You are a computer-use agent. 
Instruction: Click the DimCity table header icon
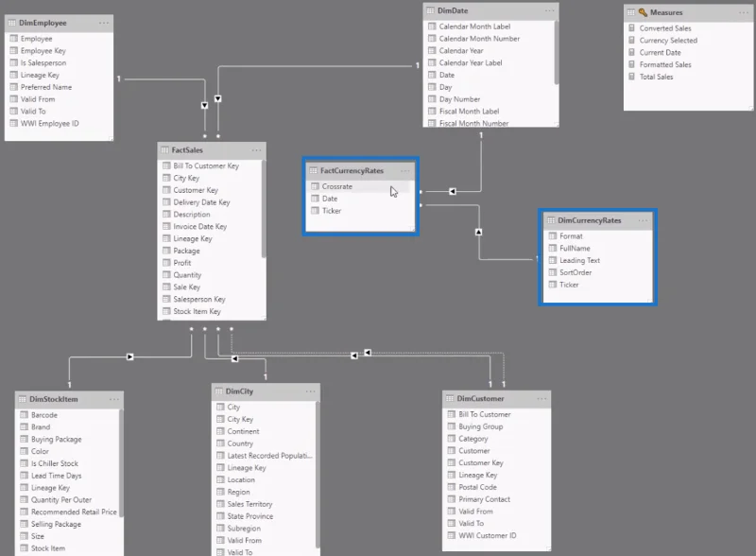pyautogui.click(x=218, y=391)
